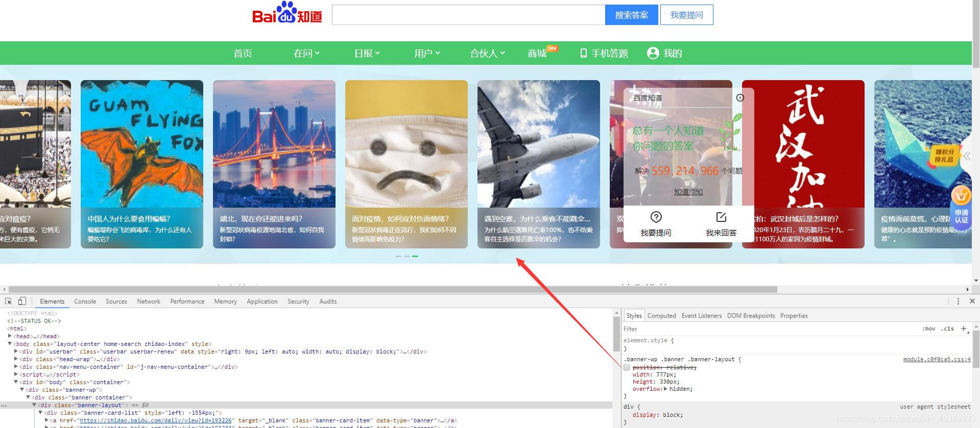Open the sad mask banner card
Screen dimensions: 980x428
pos(407,164)
